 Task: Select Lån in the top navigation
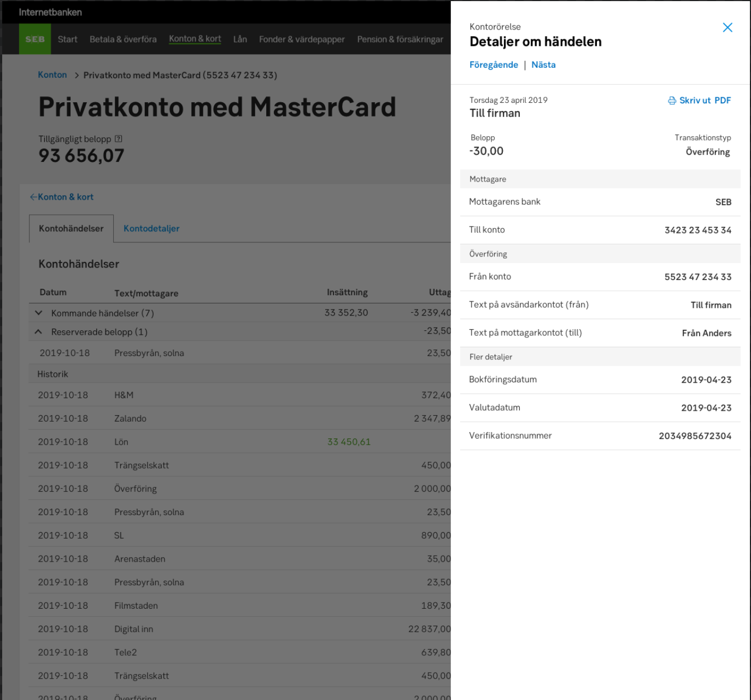(239, 39)
